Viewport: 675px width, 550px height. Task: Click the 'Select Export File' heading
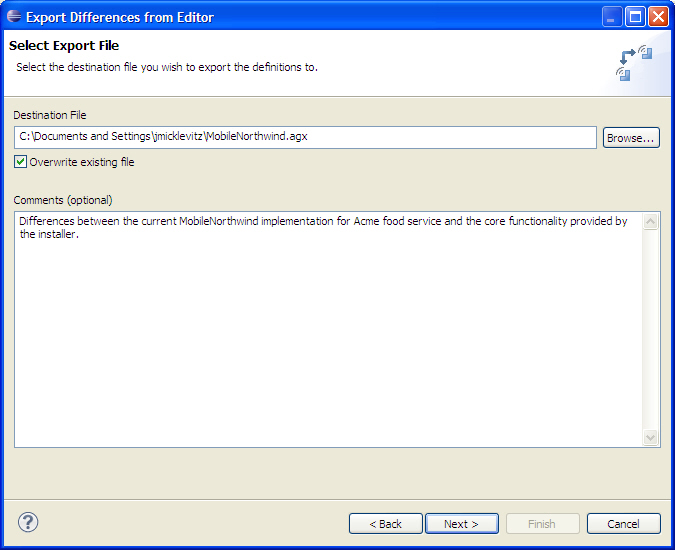64,45
